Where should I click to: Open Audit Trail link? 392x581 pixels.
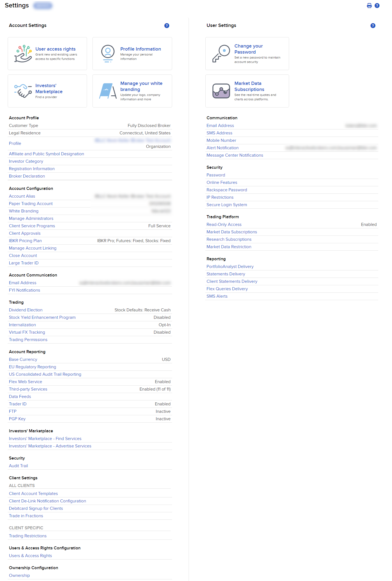pos(18,466)
